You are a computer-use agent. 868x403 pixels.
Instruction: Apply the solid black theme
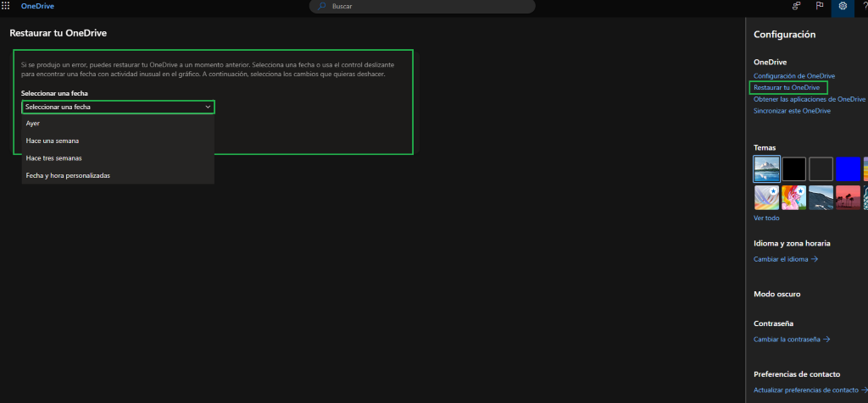tap(793, 168)
